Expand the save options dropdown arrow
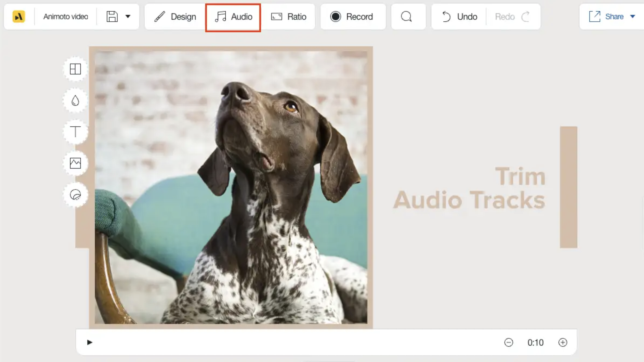Viewport: 644px width, 362px height. (128, 17)
